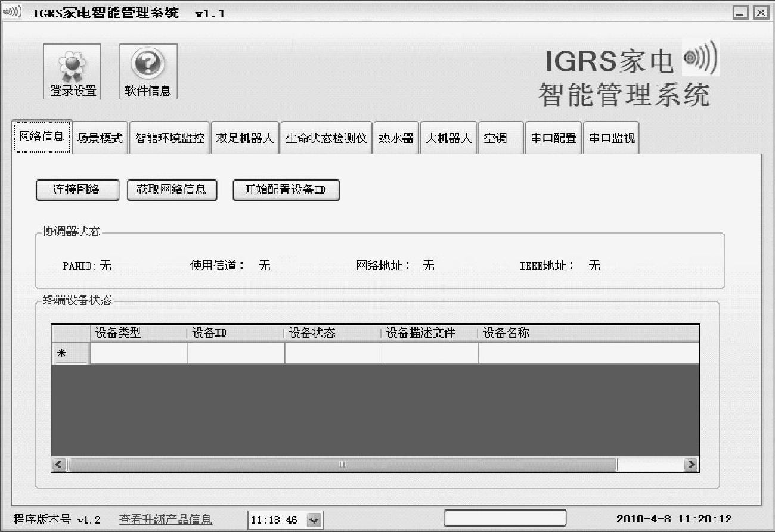Click the 程序版本号 v1.2 text

click(x=57, y=520)
